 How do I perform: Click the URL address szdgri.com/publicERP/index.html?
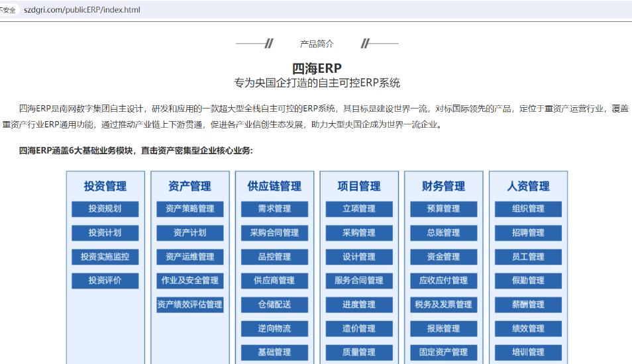(x=82, y=10)
